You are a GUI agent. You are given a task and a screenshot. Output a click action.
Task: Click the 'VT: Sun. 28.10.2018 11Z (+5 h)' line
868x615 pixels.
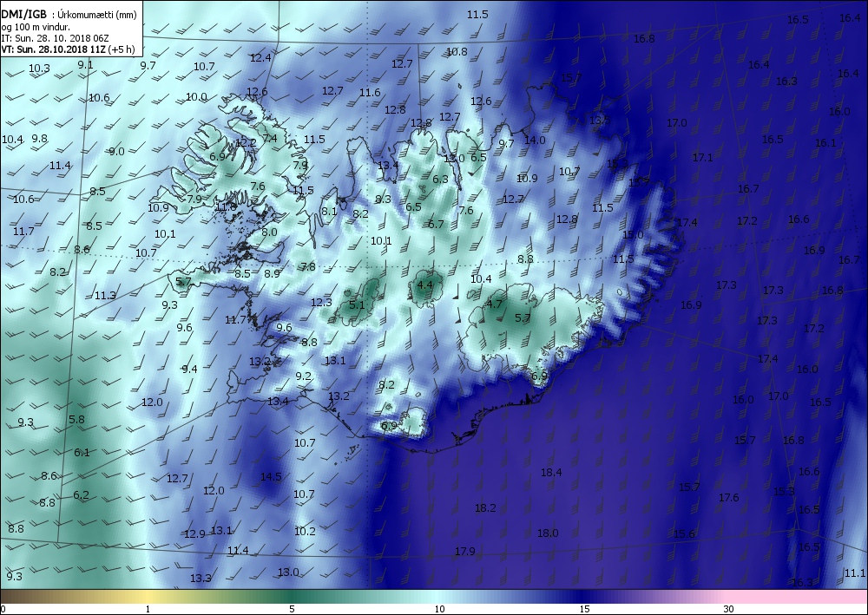[68, 49]
